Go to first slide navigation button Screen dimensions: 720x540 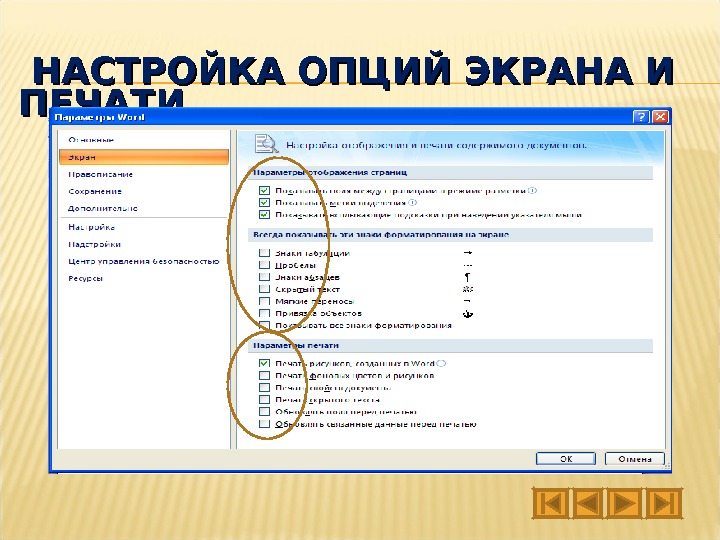tap(551, 503)
